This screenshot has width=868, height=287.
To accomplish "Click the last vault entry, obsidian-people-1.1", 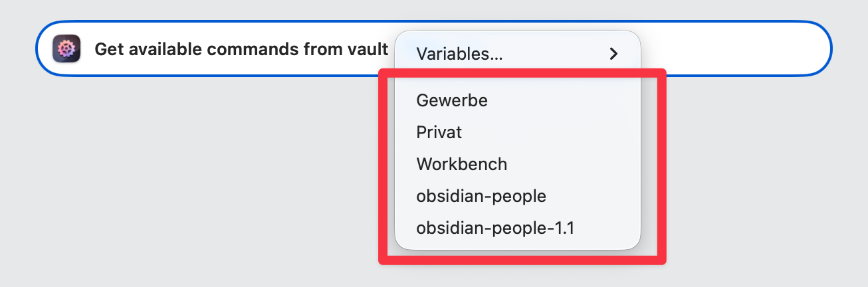I will 495,228.
